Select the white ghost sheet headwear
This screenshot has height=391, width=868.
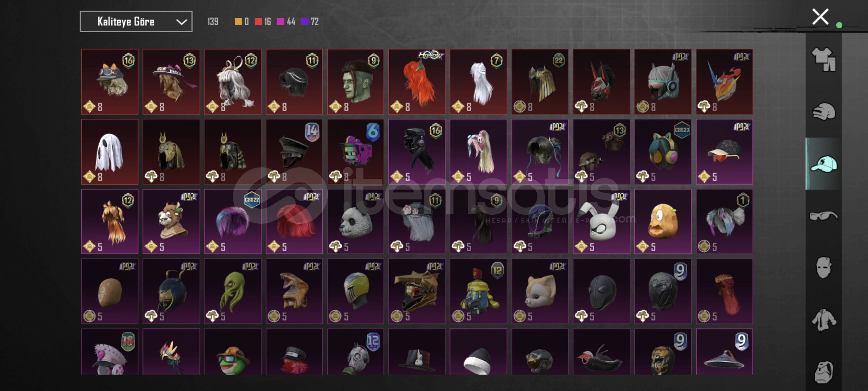tap(110, 152)
